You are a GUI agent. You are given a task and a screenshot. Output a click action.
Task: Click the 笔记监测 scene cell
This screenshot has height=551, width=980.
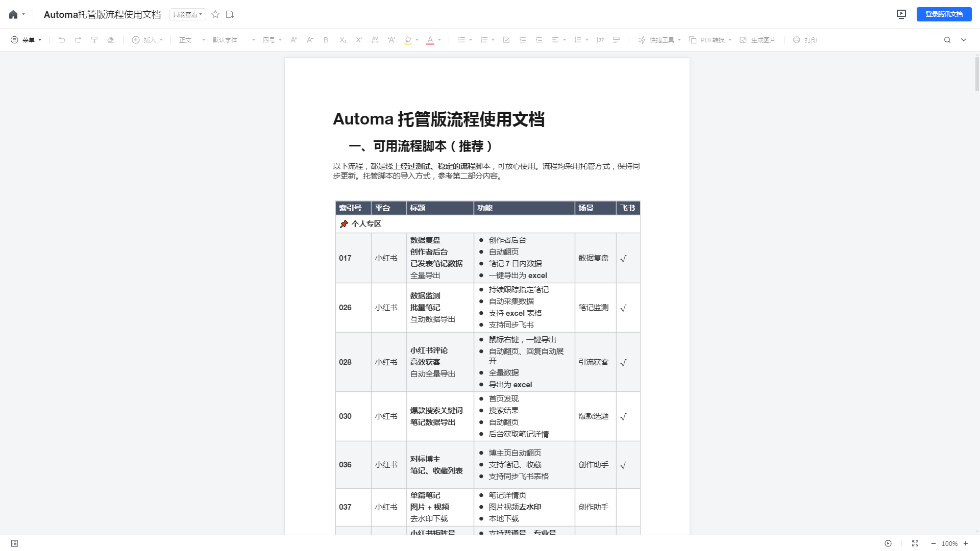(x=595, y=308)
